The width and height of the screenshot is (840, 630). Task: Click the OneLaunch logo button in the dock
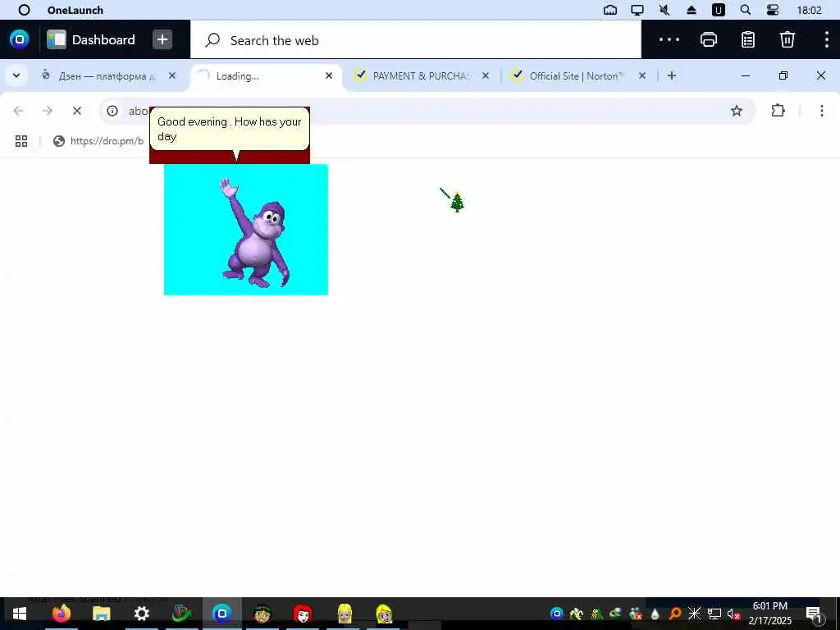20,39
